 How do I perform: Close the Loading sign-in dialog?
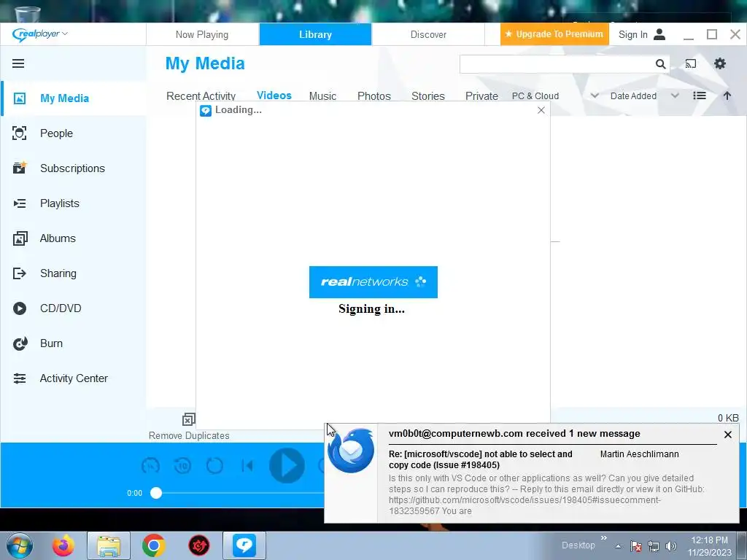(x=541, y=110)
